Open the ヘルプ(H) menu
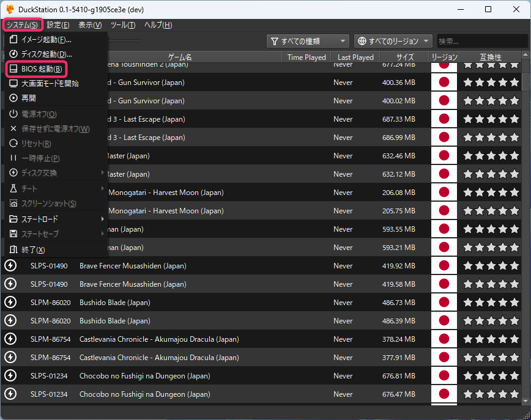 [x=158, y=25]
